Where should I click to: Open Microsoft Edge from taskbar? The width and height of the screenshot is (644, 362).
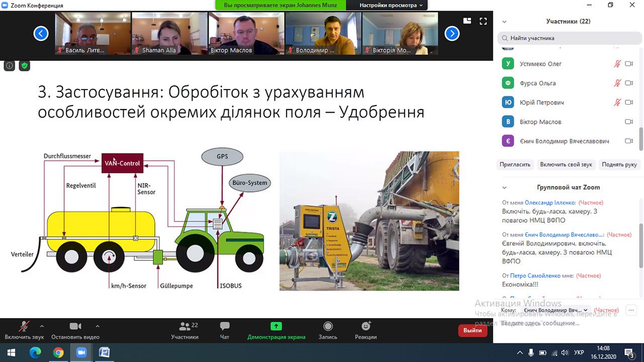(x=35, y=352)
